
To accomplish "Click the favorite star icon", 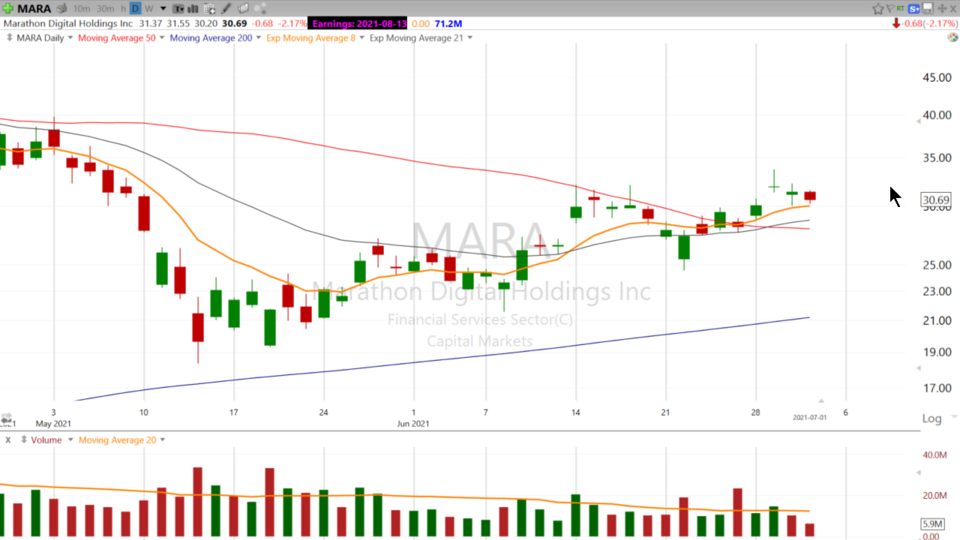I will (878, 9).
